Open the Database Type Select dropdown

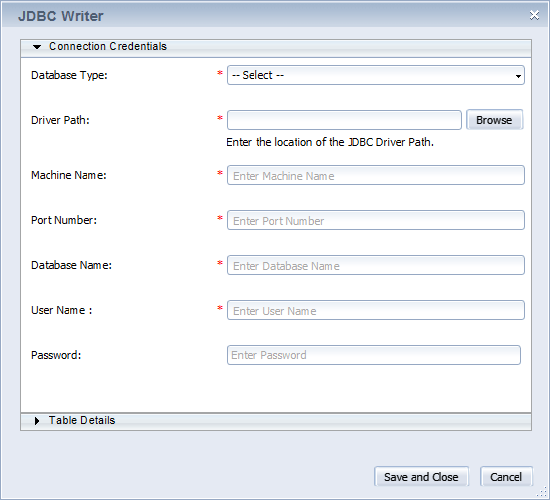[x=376, y=75]
